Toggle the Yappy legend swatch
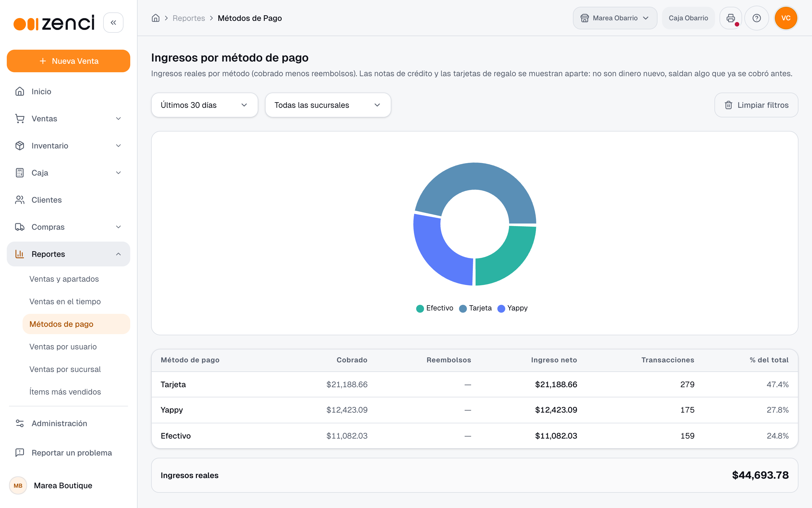The height and width of the screenshot is (508, 812). click(501, 308)
